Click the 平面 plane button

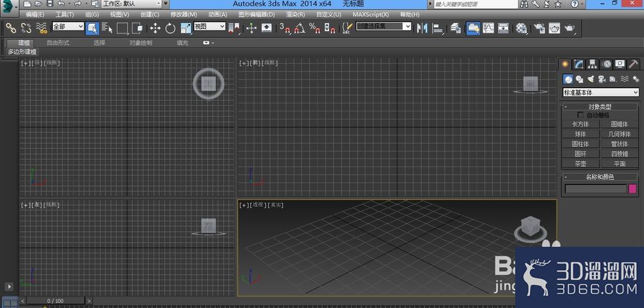click(620, 164)
